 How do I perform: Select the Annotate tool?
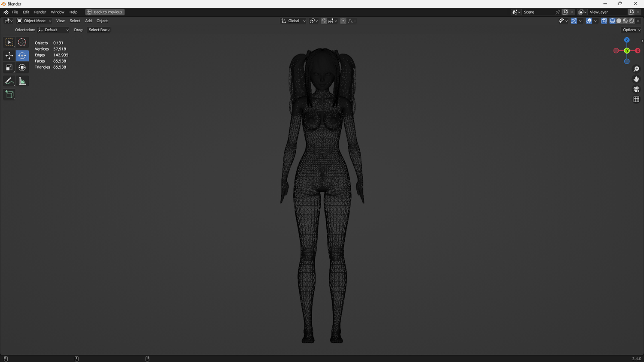coord(9,81)
